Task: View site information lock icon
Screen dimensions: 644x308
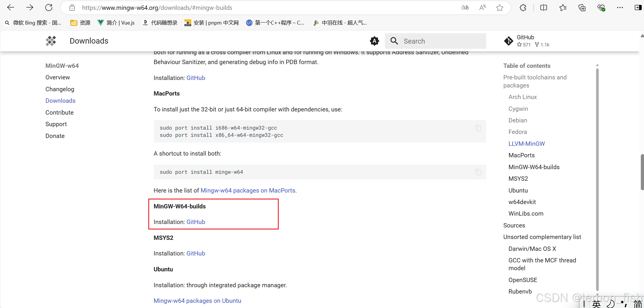Action: (x=72, y=8)
